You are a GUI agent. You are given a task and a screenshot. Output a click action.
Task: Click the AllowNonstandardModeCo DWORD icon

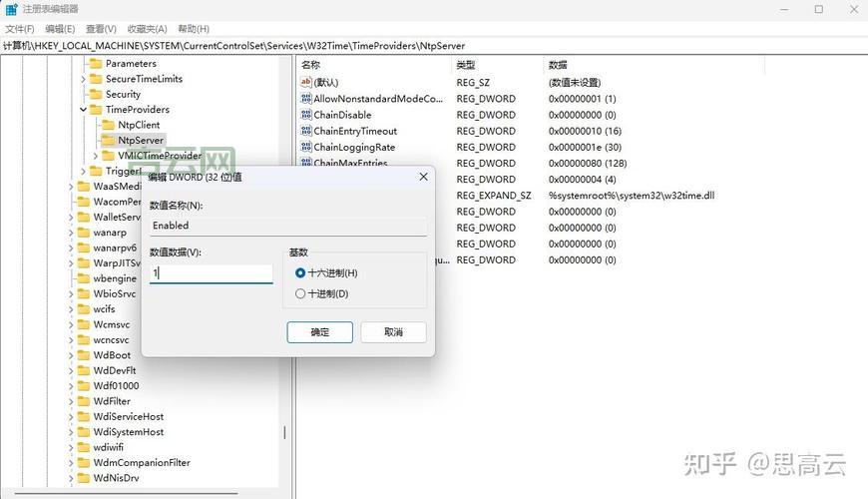tap(306, 99)
